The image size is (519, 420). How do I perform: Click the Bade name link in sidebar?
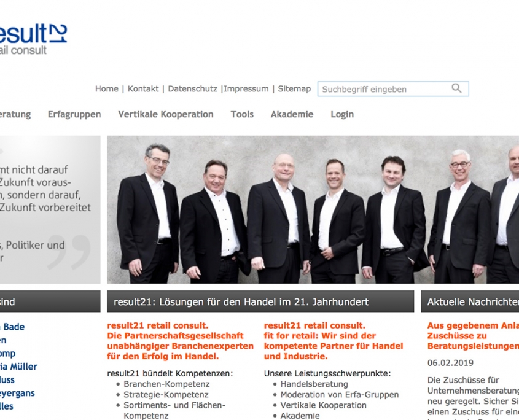12,327
